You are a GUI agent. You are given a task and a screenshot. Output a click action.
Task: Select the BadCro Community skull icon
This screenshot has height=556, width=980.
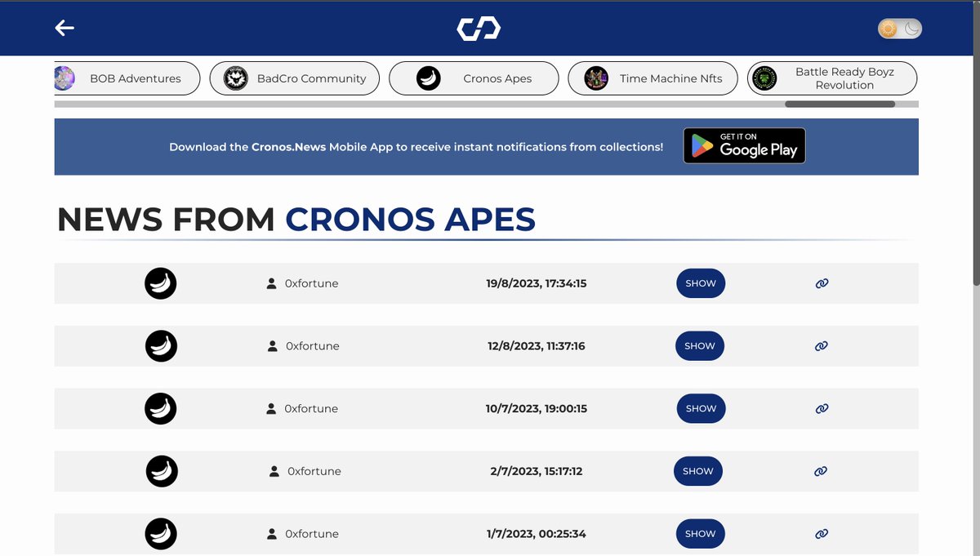click(x=236, y=78)
